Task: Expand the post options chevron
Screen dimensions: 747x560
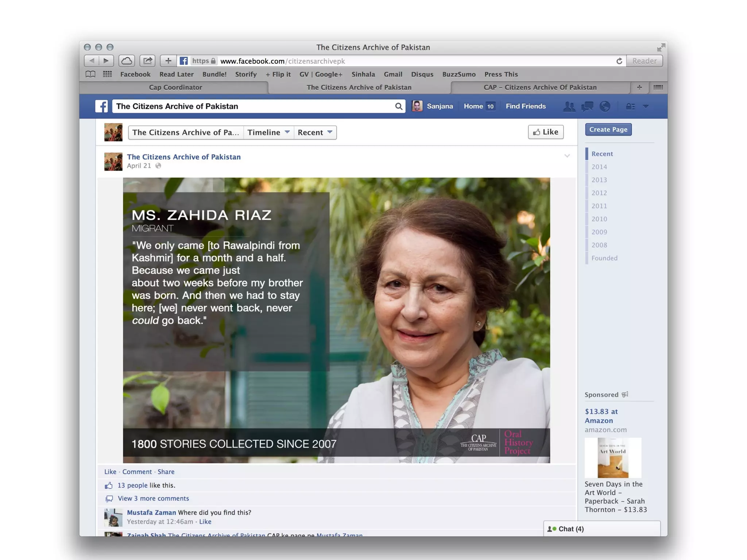Action: tap(567, 156)
